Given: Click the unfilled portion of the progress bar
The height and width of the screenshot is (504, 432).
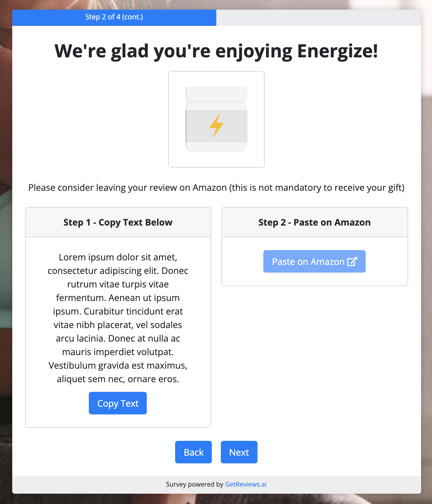Looking at the screenshot, I should [319, 17].
